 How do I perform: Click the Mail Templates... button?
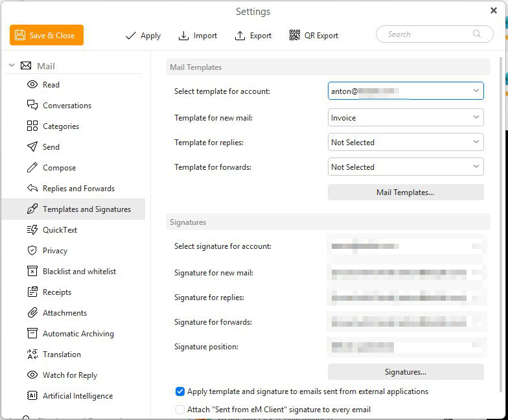406,192
